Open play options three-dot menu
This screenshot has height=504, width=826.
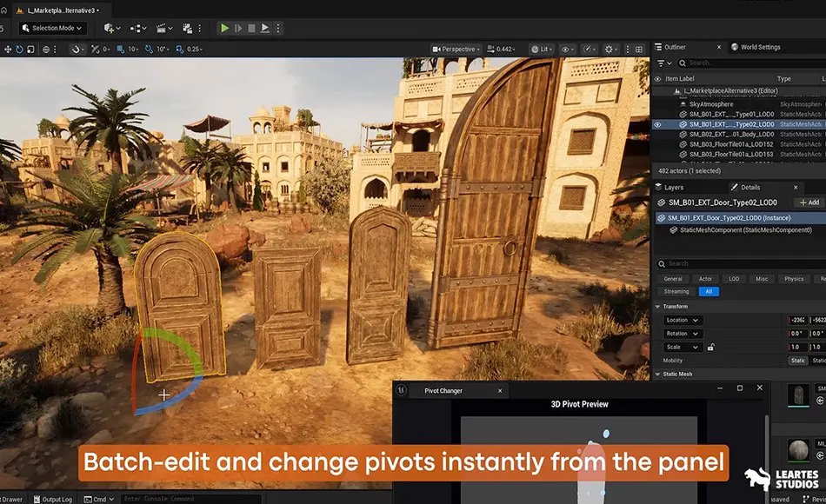278,28
